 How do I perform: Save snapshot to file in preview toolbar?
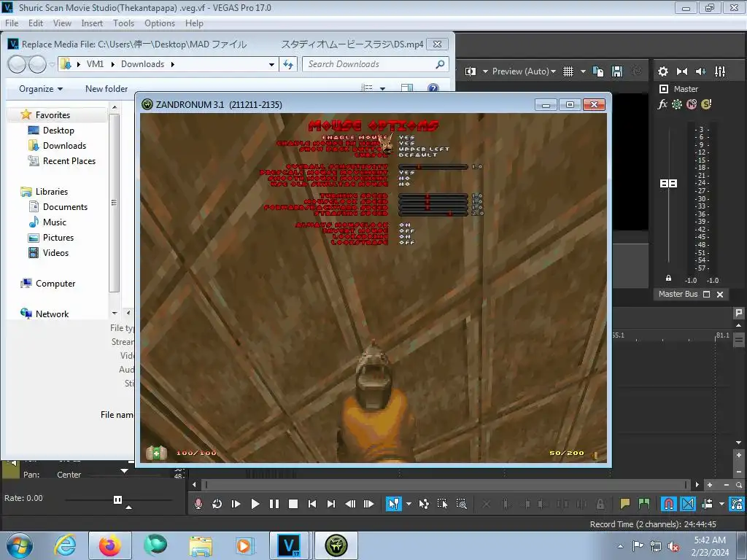(617, 71)
